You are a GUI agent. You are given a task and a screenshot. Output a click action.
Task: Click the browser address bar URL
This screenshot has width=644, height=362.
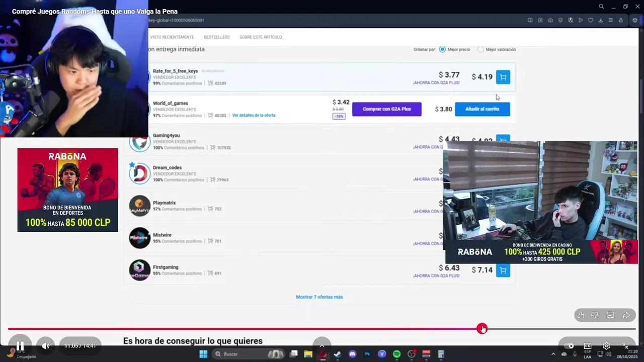click(176, 20)
